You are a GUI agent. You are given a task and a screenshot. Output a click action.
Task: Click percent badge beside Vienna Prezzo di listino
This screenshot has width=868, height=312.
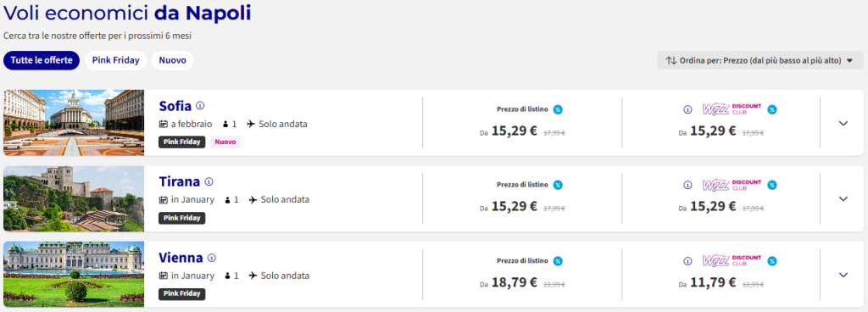pos(558,260)
